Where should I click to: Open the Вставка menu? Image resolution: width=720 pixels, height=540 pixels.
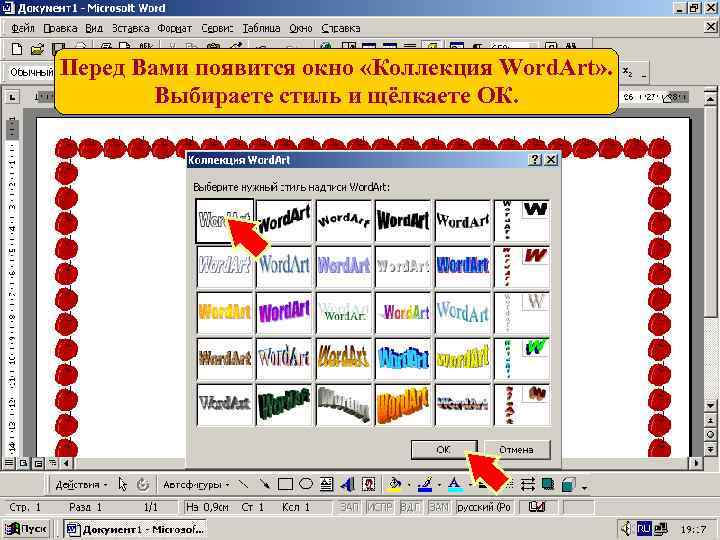[x=130, y=28]
